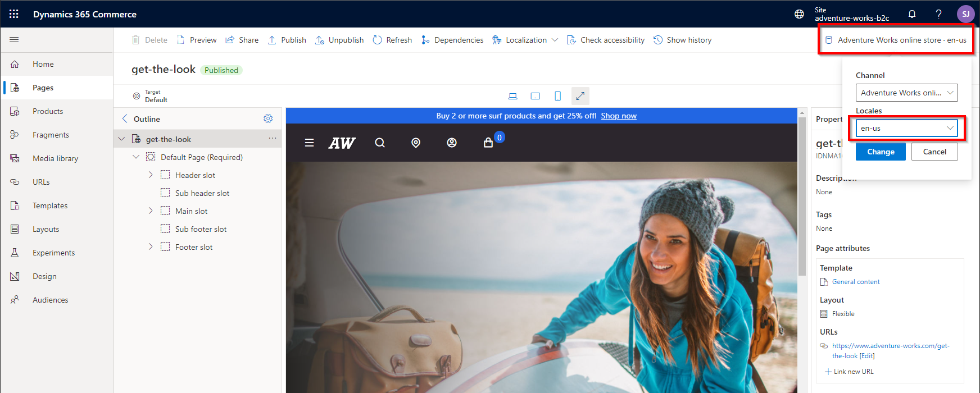Viewport: 980px width, 393px height.
Task: Open Media library in sidebar
Action: pos(57,158)
